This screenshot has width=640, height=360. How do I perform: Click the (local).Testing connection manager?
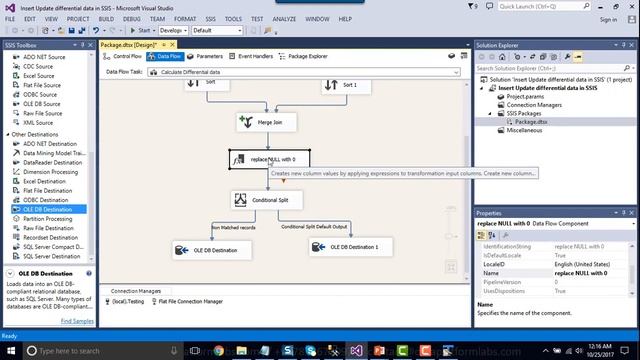click(125, 302)
